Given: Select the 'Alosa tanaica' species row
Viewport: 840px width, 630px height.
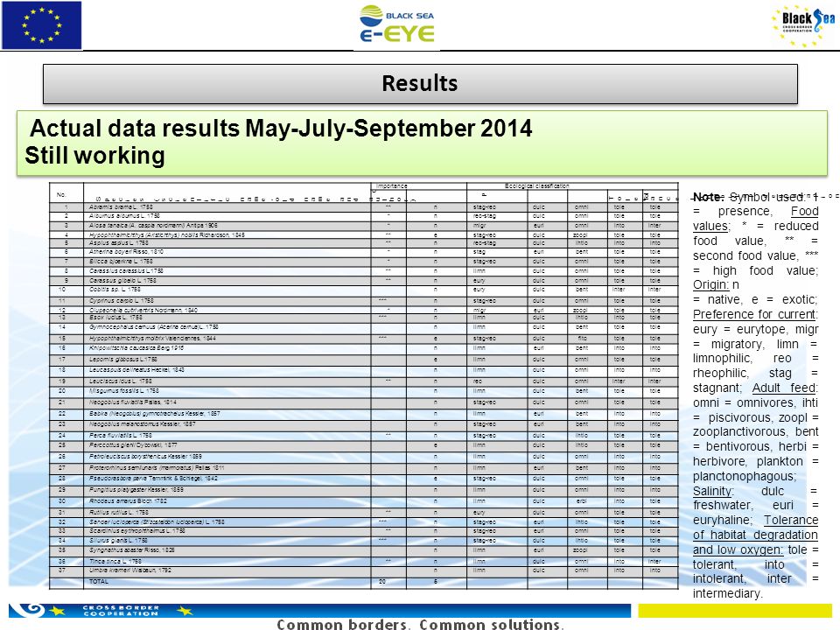Looking at the screenshot, I should (364, 226).
